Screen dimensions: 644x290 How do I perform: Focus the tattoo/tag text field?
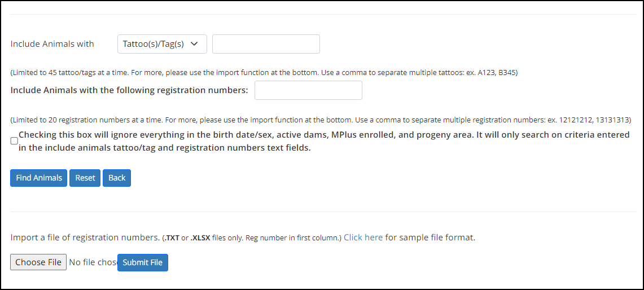click(x=266, y=44)
